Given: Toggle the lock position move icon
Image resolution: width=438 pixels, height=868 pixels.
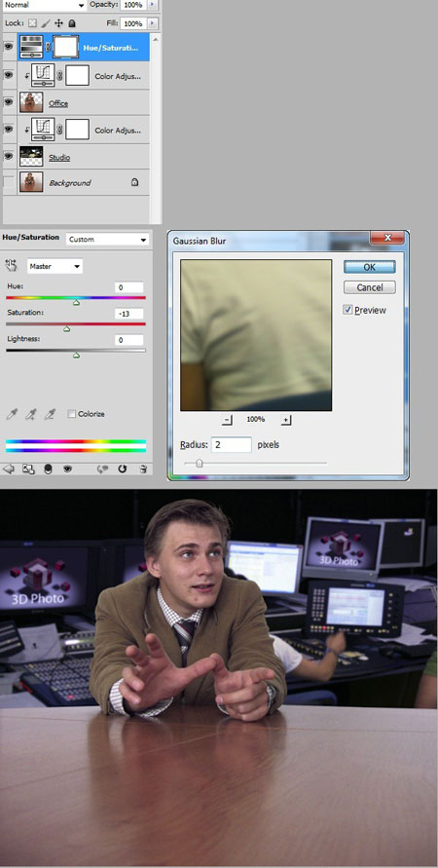Looking at the screenshot, I should tap(59, 23).
